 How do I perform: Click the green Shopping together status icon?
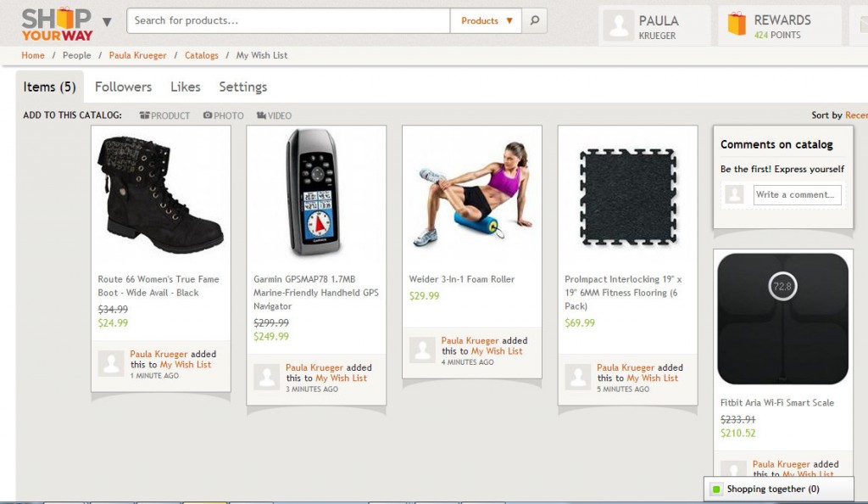(715, 489)
